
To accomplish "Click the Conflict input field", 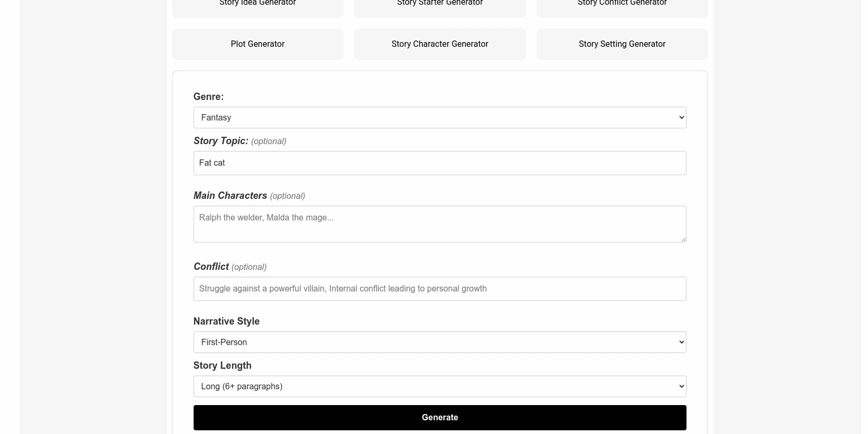I will pos(440,288).
